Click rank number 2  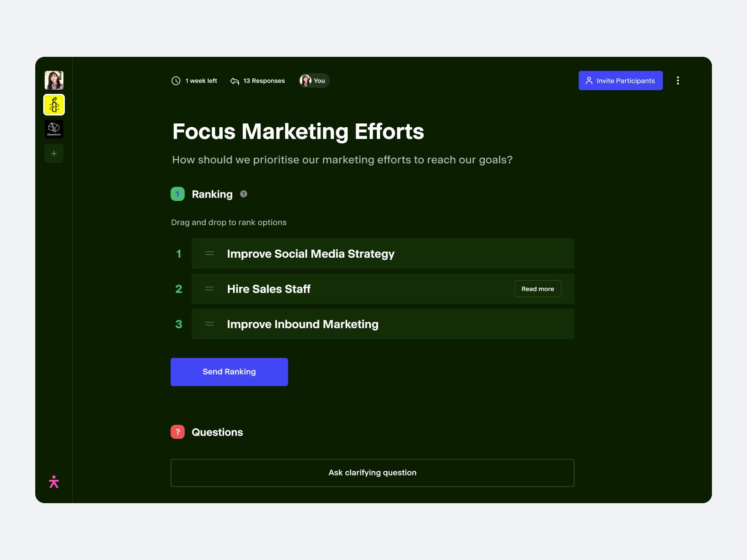(x=179, y=289)
